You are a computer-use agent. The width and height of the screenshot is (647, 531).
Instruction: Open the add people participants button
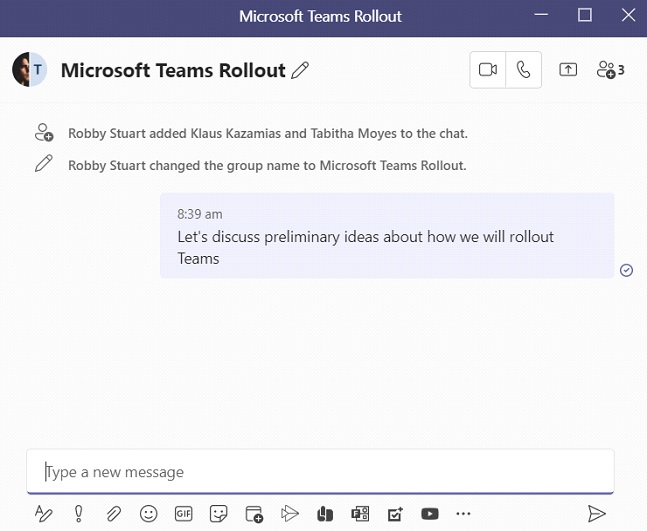coord(610,70)
